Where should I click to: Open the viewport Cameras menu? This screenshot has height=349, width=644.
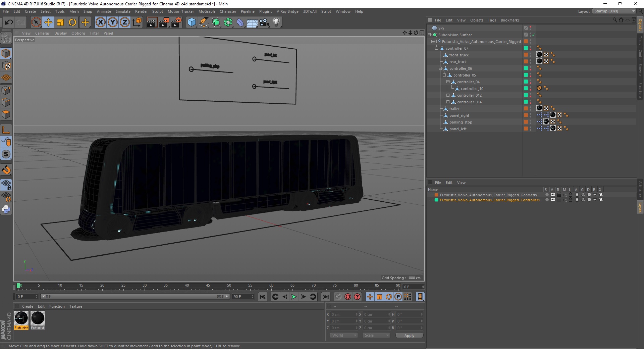(x=42, y=33)
